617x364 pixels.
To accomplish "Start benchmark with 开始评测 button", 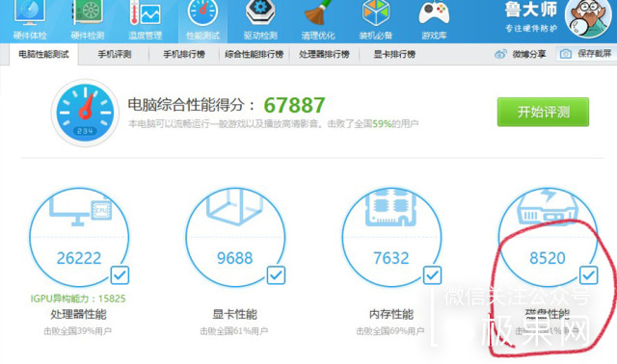I will (543, 112).
